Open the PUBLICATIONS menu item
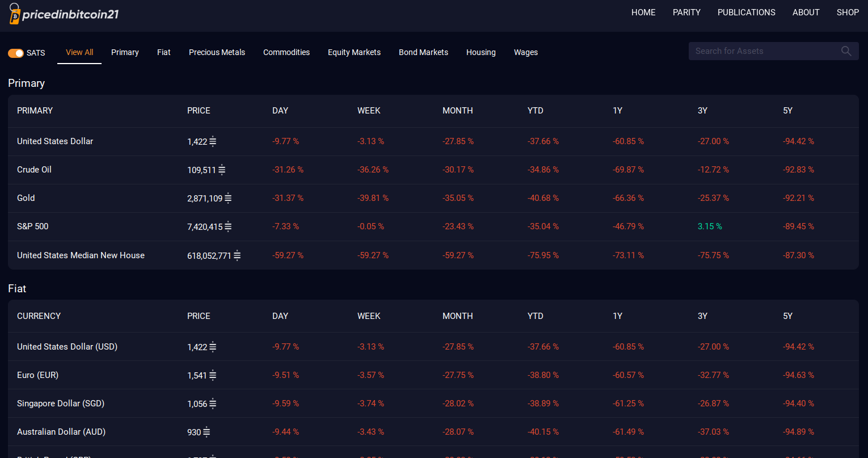 (746, 12)
